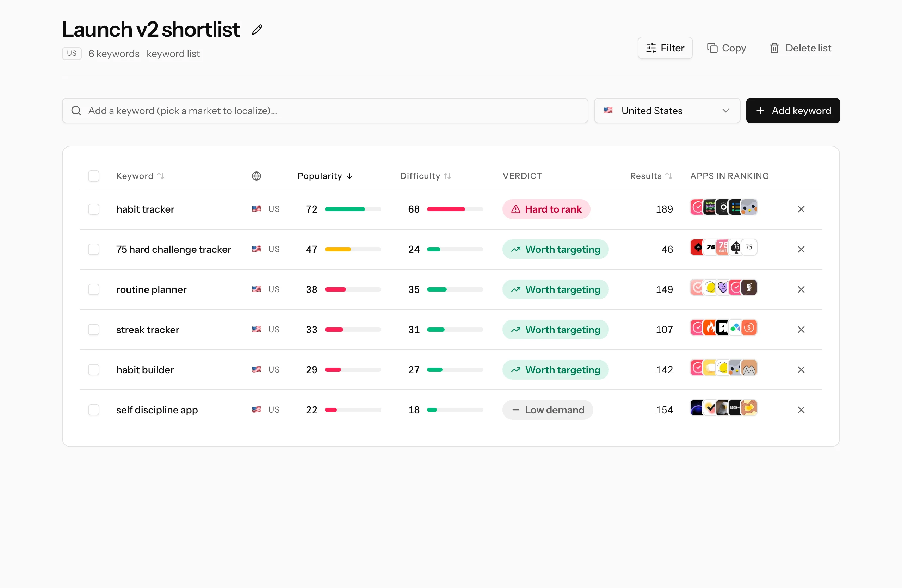Click last app icon in habit builder row
Image resolution: width=902 pixels, height=588 pixels.
pos(749,368)
